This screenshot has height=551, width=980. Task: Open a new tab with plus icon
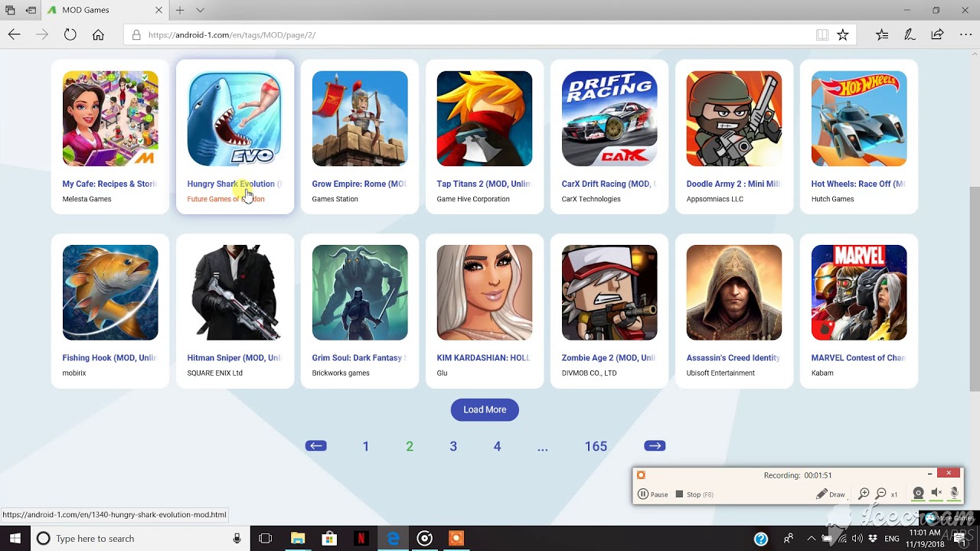(180, 10)
